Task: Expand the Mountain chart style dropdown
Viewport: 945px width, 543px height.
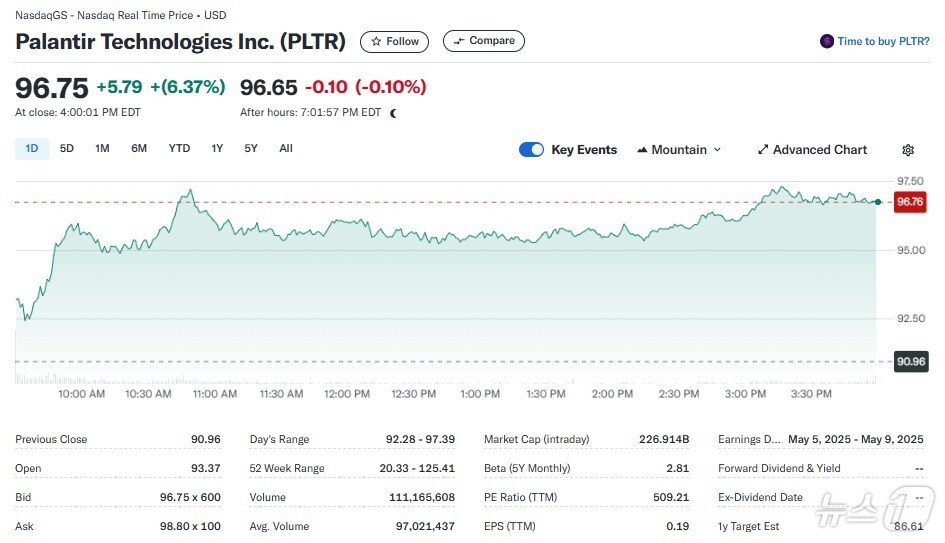Action: tap(716, 150)
